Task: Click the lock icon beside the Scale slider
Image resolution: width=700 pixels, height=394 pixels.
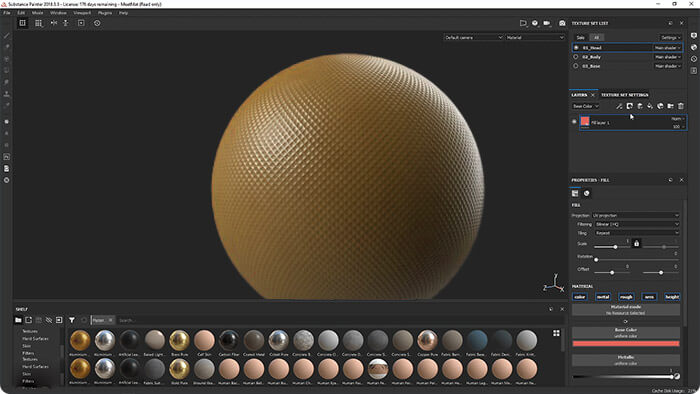Action: click(x=636, y=243)
